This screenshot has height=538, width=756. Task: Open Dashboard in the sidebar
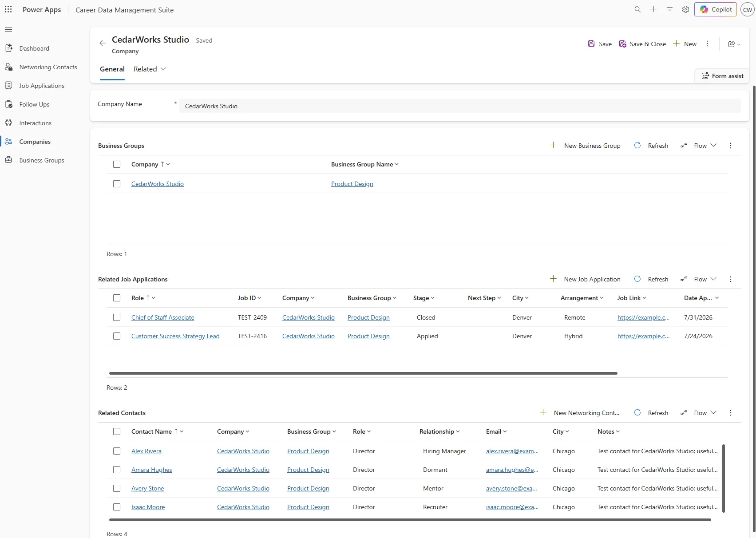[x=34, y=48]
